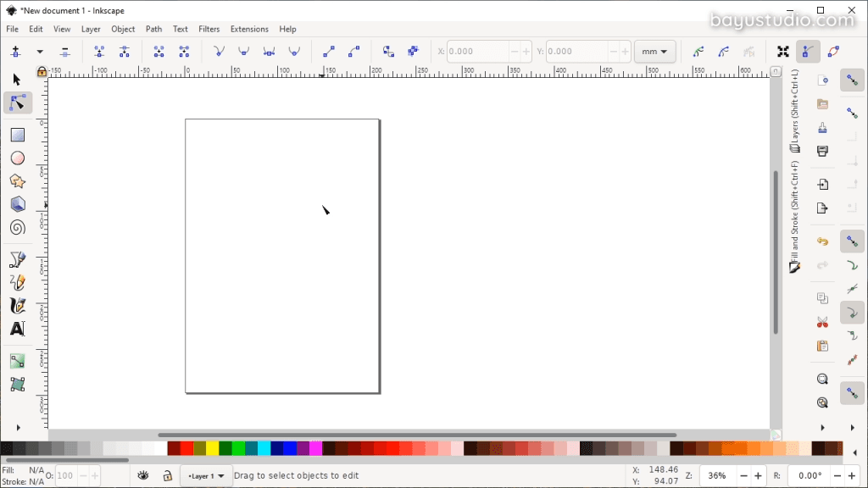Image resolution: width=868 pixels, height=488 pixels.
Task: Expand hidden toolbox tools arrow
Action: pyautogui.click(x=18, y=427)
